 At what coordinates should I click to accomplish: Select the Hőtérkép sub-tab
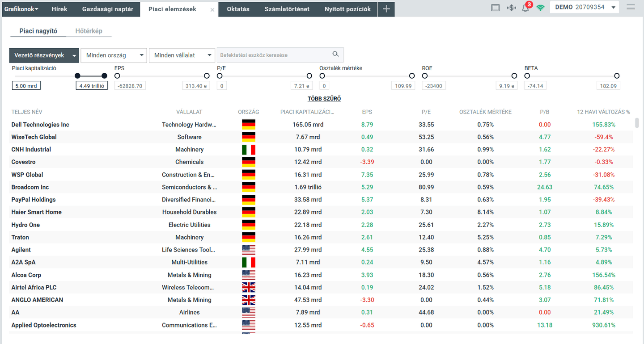tap(89, 31)
